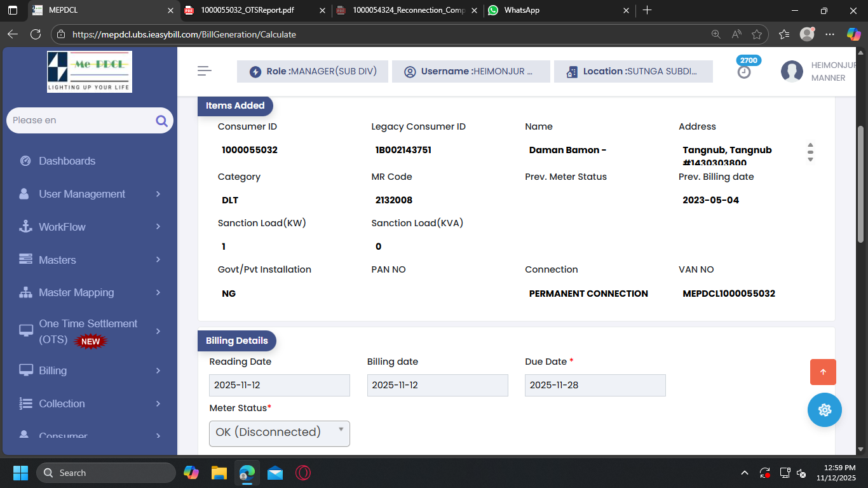Click the Location building icon
The image size is (868, 488).
tap(572, 72)
